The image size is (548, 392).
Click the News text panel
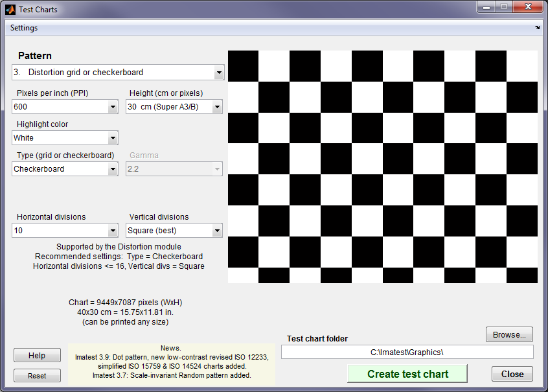[172, 365]
